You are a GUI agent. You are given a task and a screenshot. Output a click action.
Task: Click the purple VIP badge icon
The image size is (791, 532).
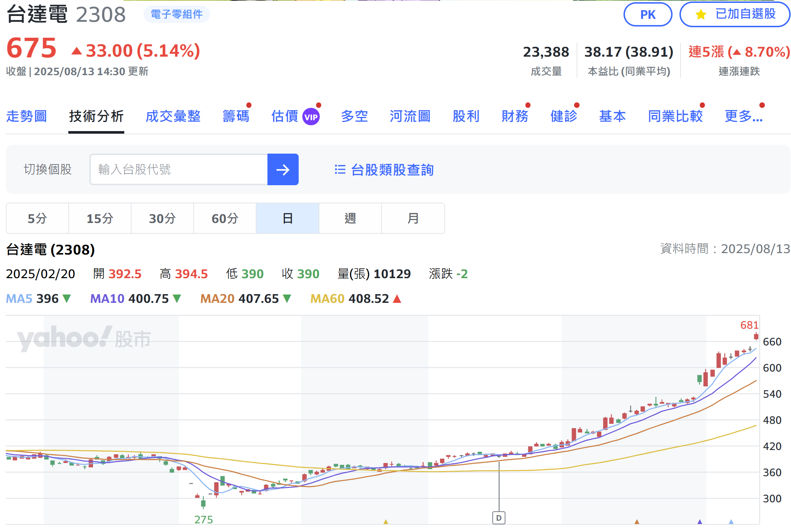311,117
